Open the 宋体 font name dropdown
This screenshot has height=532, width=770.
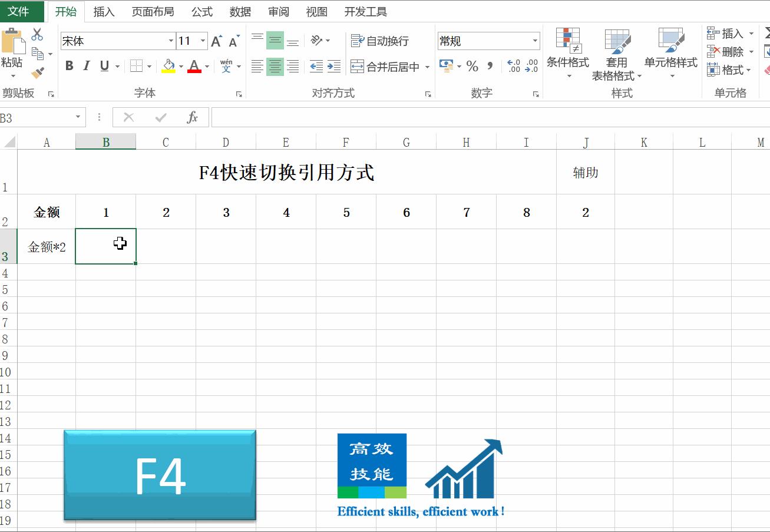[x=171, y=41]
